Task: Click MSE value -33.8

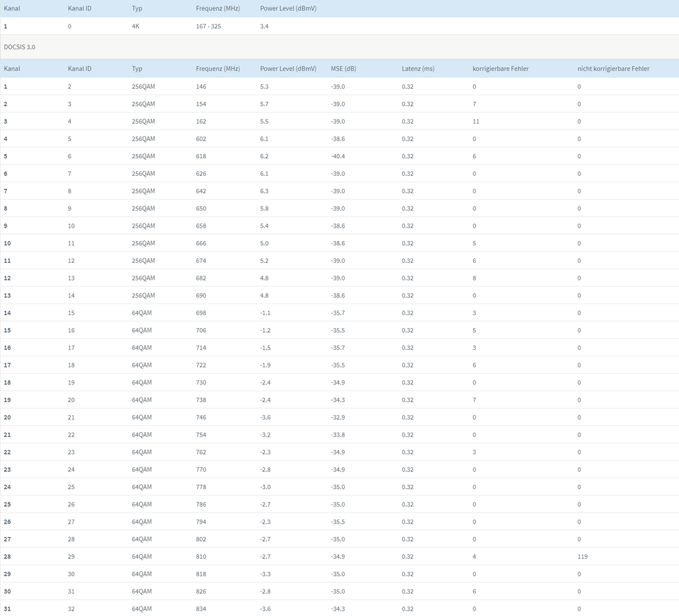Action: [x=338, y=435]
